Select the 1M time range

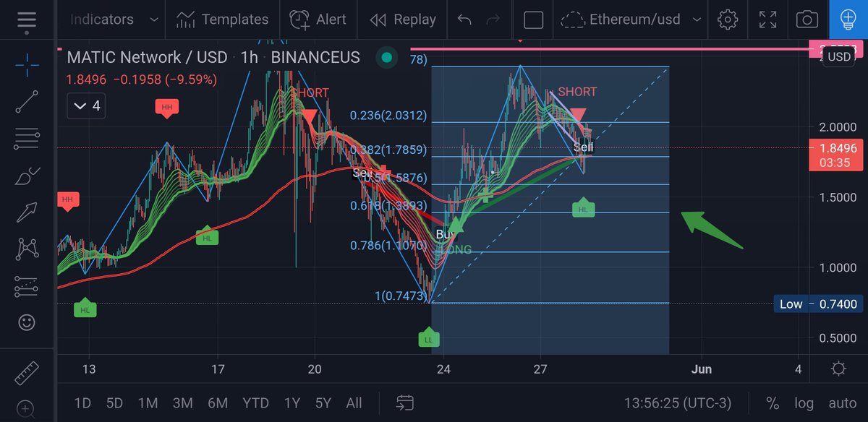coord(148,402)
